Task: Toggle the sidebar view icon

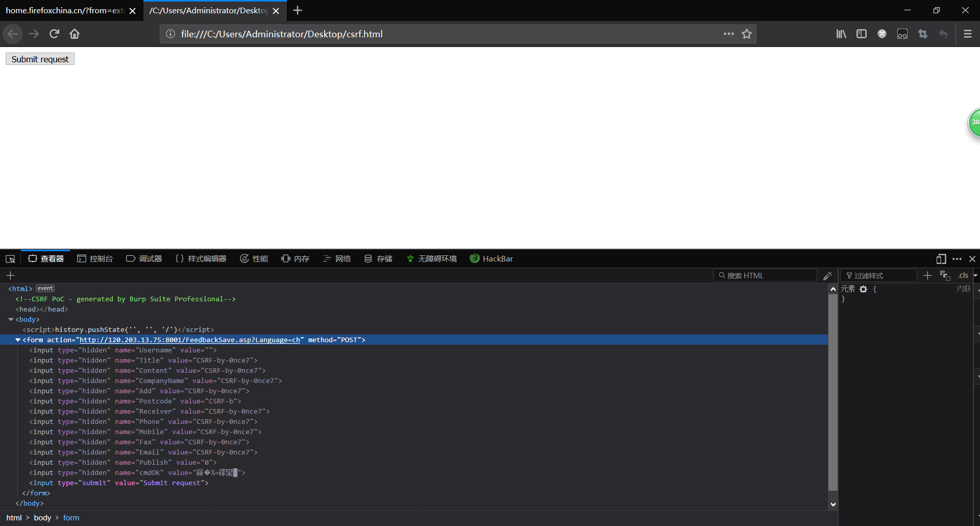Action: tap(862, 34)
